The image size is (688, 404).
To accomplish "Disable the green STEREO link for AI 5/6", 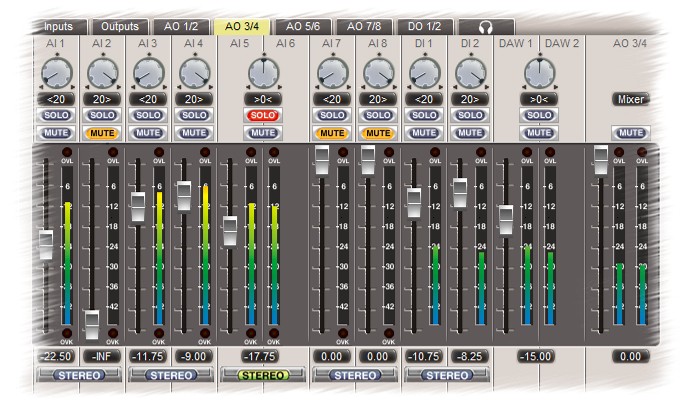I will [x=263, y=375].
